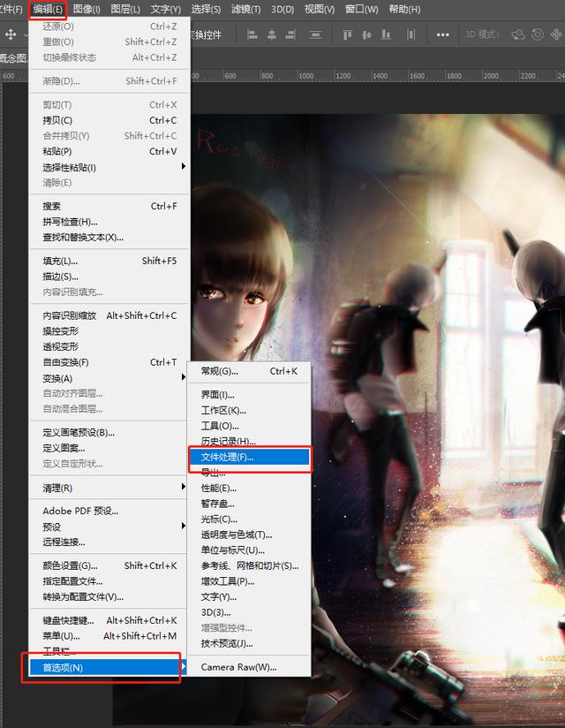Screen dimensions: 565x728
Task: Choose 键盘快捷键... menu entry
Action: click(x=109, y=620)
